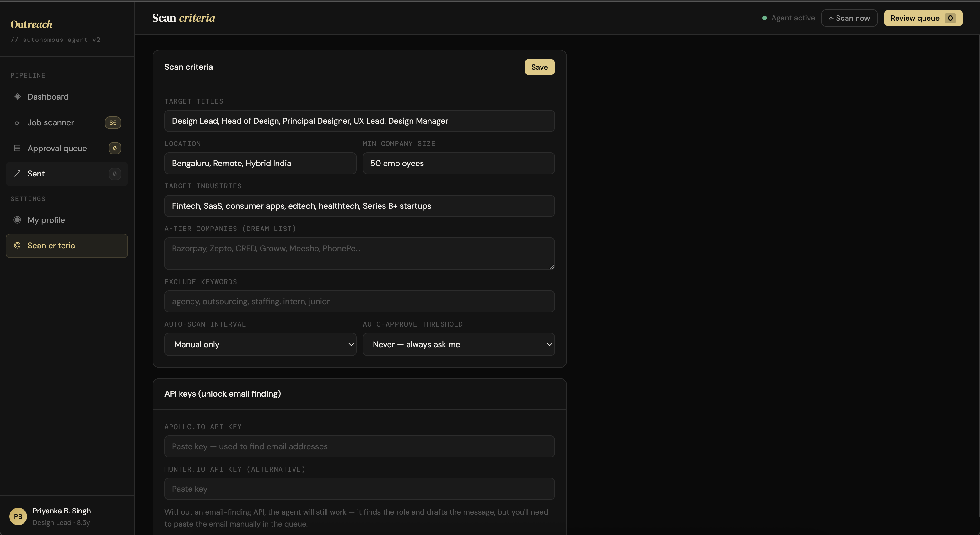Click the PB avatar at bottom left
This screenshot has width=980, height=535.
click(x=17, y=516)
